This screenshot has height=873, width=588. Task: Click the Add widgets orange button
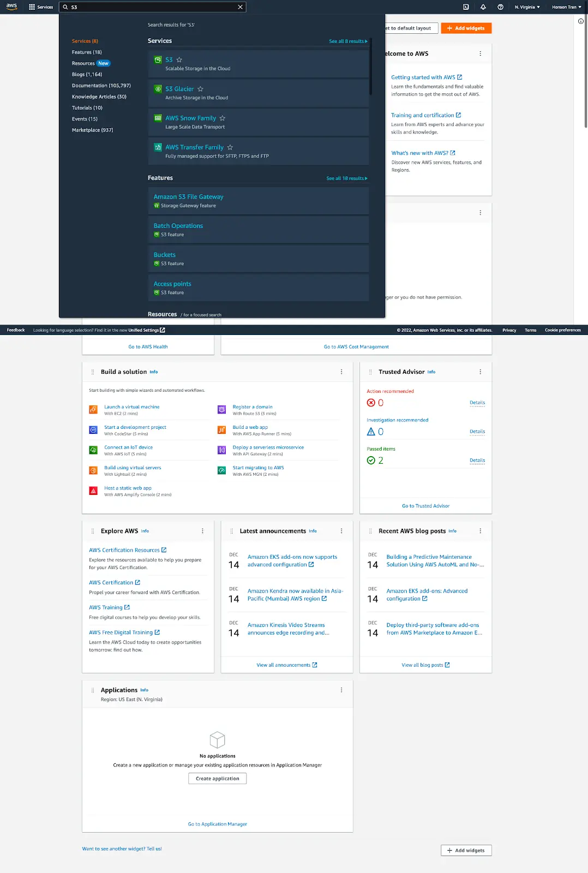pos(466,28)
